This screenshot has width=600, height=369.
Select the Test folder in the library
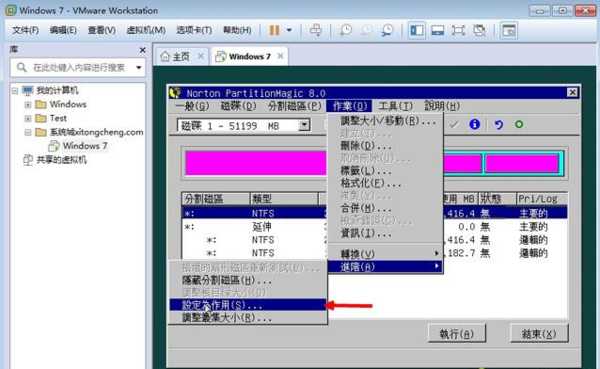click(57, 118)
